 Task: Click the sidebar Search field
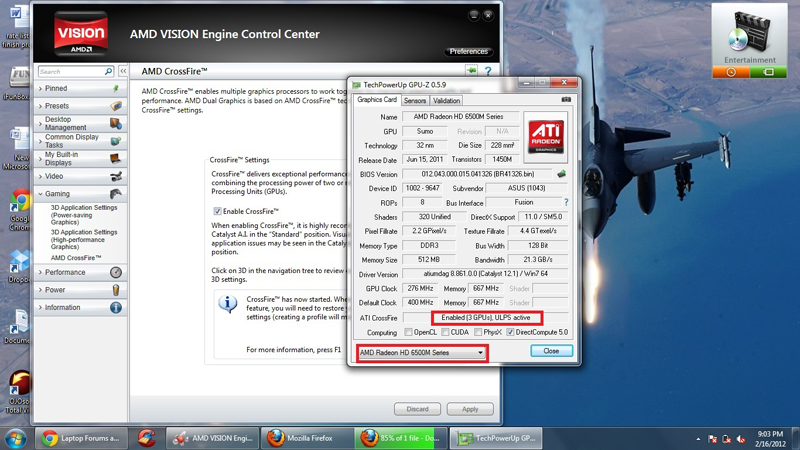[70, 71]
